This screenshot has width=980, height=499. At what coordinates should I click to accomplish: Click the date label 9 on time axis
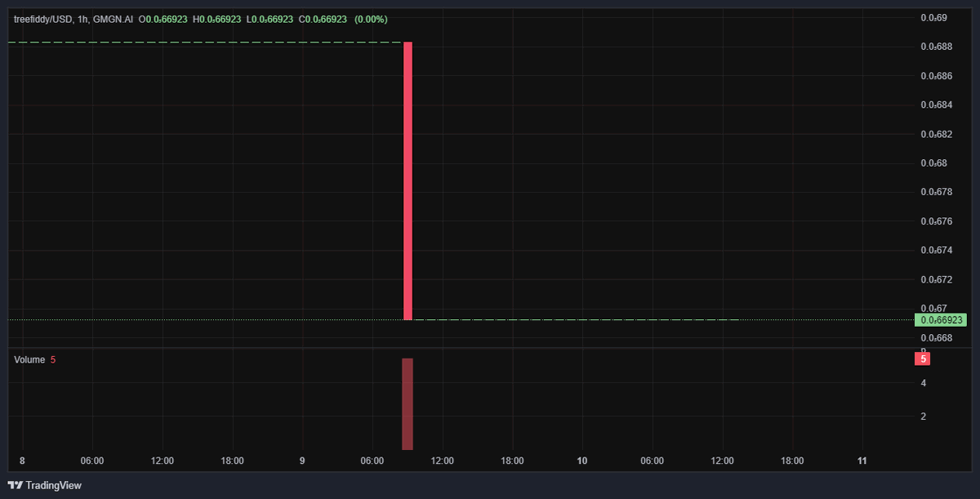click(x=302, y=461)
